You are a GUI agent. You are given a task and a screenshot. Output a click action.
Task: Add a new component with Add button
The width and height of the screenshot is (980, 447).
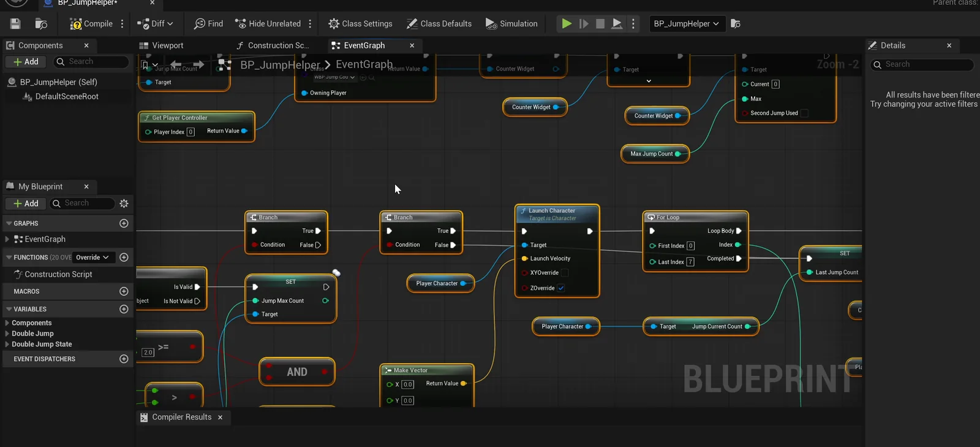26,62
